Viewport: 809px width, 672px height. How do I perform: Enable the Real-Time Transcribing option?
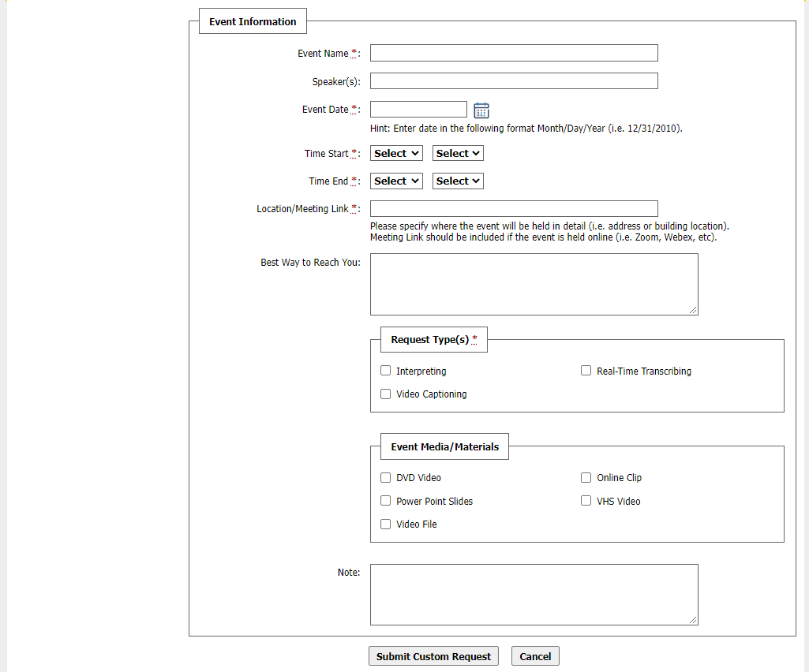(x=586, y=371)
